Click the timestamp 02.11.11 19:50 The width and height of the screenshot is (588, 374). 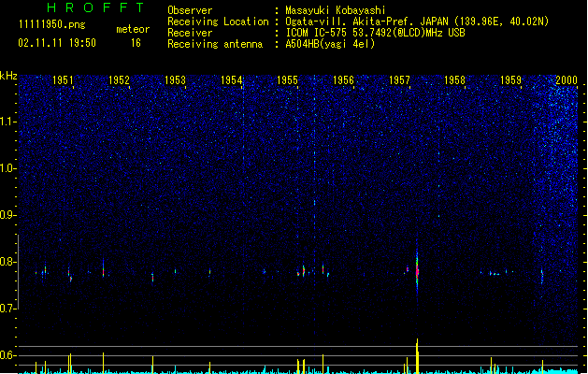(57, 43)
